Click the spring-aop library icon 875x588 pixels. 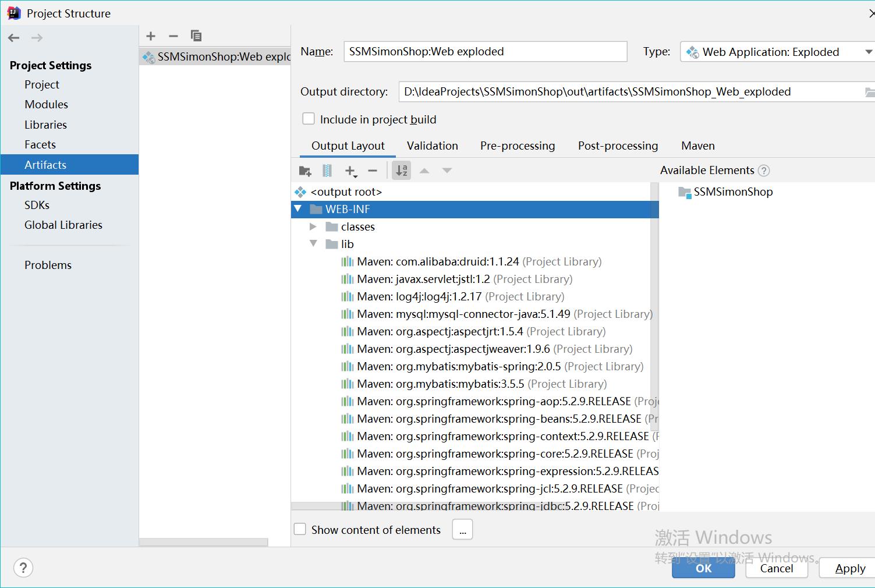(x=348, y=401)
